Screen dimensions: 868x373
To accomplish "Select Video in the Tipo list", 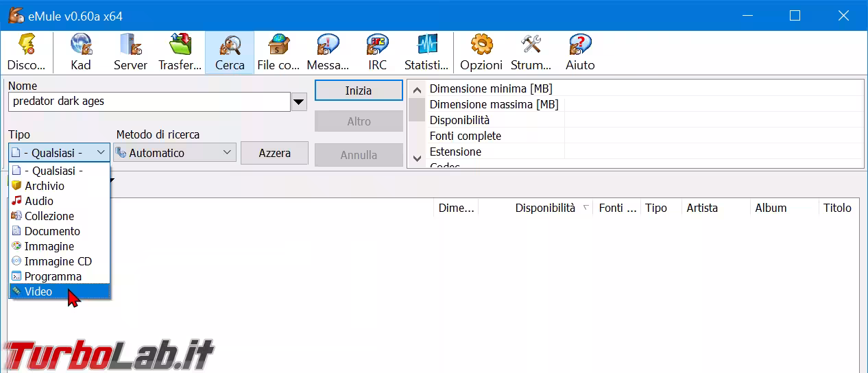I will point(38,291).
